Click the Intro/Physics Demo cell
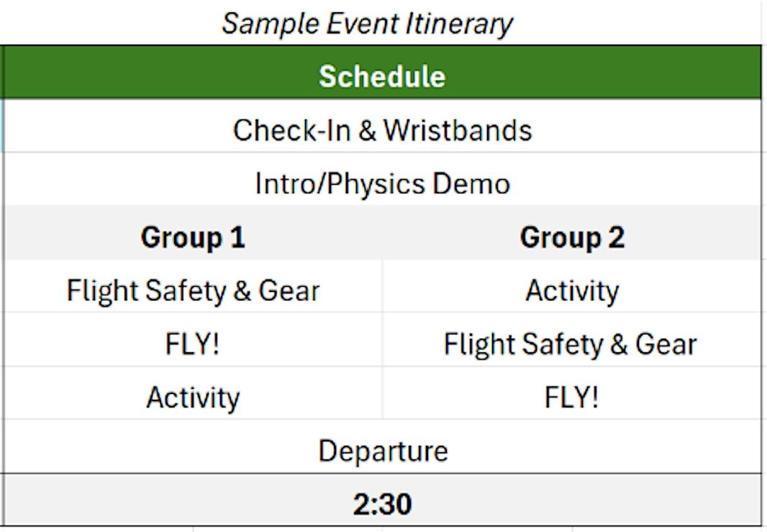 tap(382, 183)
